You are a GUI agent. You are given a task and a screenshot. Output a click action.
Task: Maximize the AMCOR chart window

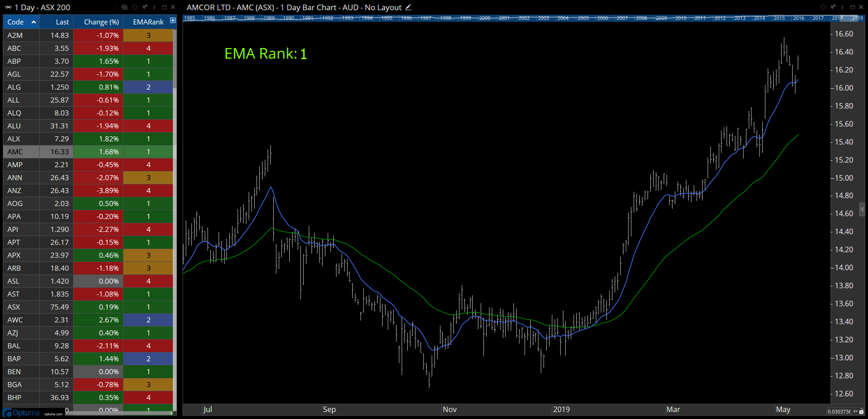[853, 7]
